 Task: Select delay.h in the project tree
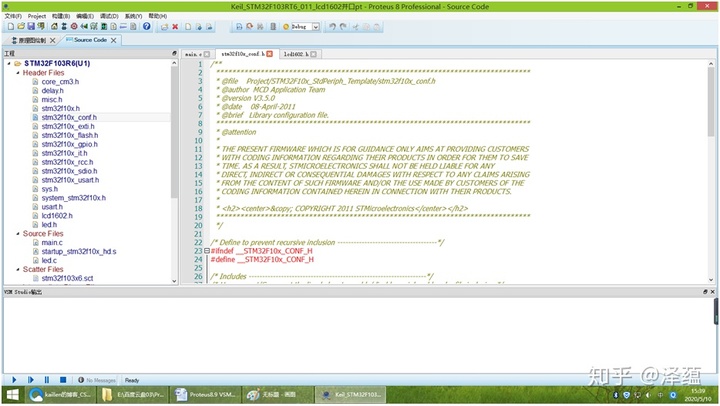(x=52, y=90)
